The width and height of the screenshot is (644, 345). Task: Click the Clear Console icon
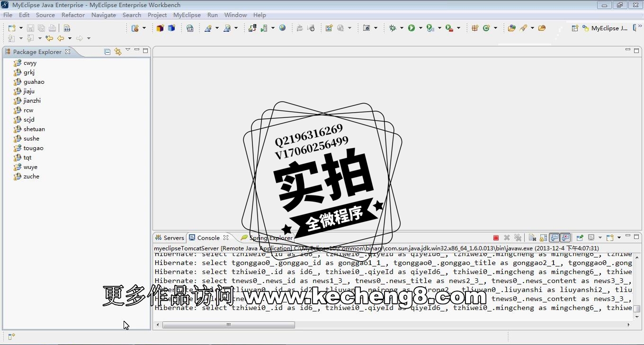pyautogui.click(x=532, y=238)
